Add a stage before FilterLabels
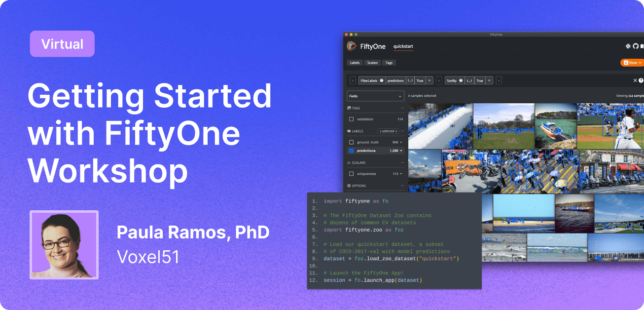 [353, 80]
